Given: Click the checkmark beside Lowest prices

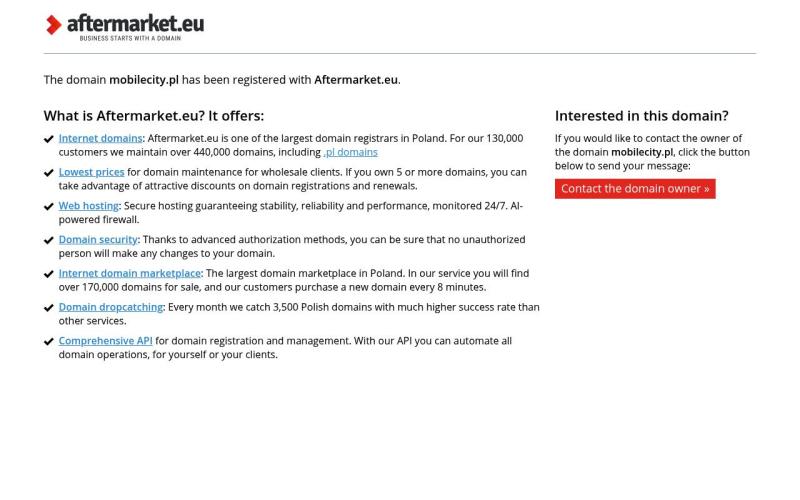Looking at the screenshot, I should point(49,173).
